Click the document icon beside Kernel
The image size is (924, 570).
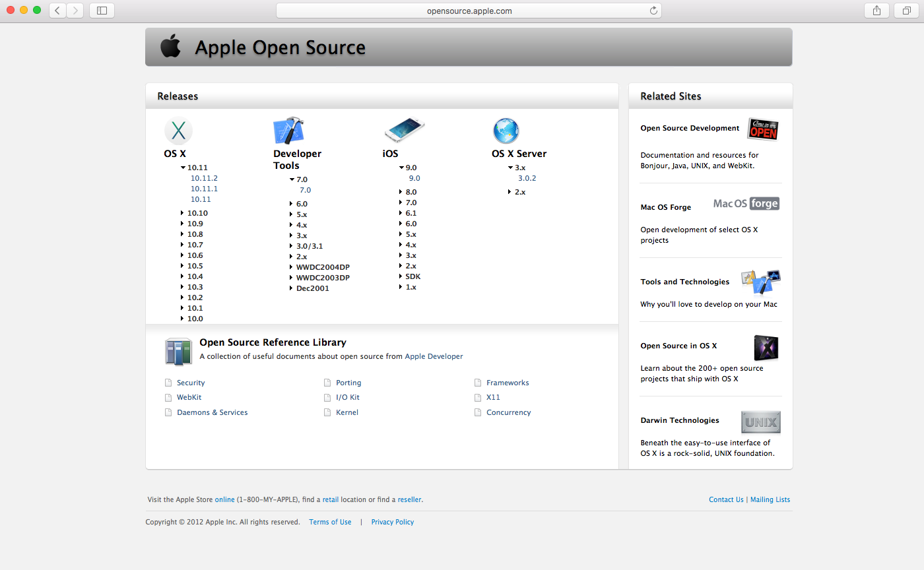click(327, 412)
